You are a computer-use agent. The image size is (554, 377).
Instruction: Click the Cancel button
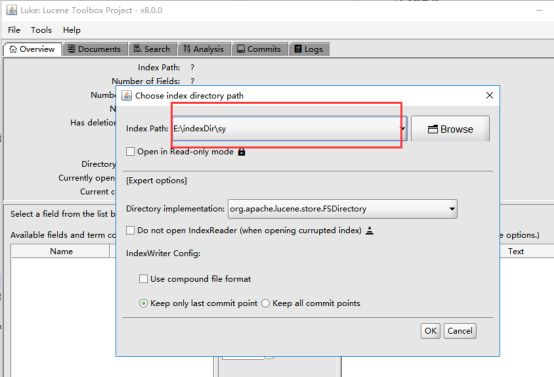(x=460, y=331)
